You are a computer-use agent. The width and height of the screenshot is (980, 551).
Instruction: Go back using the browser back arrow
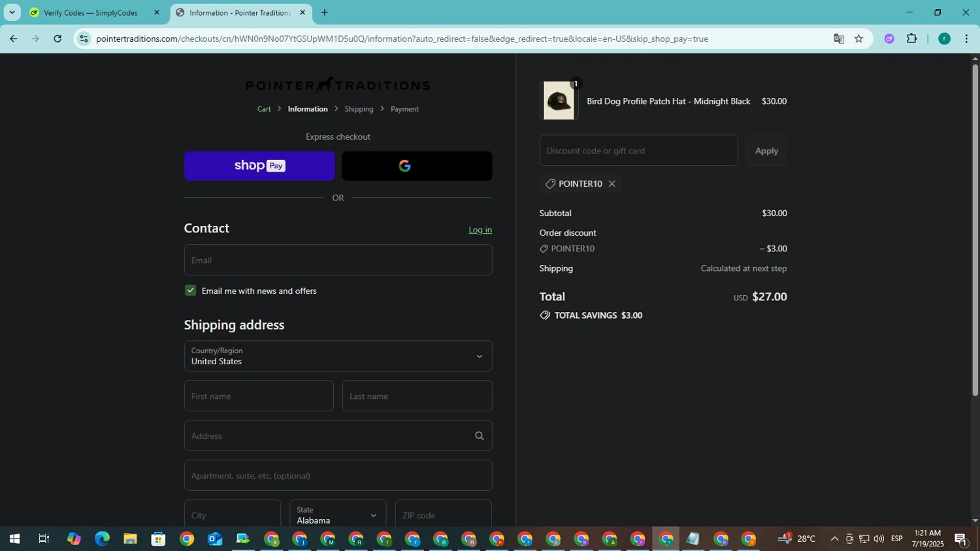click(13, 39)
